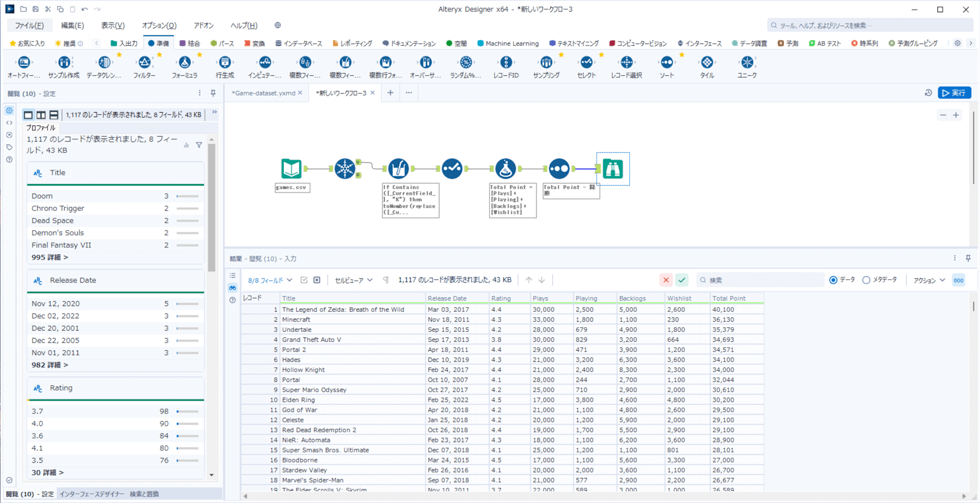The width and height of the screenshot is (980, 503).
Task: Zoom out on the canvas
Action: point(943,116)
